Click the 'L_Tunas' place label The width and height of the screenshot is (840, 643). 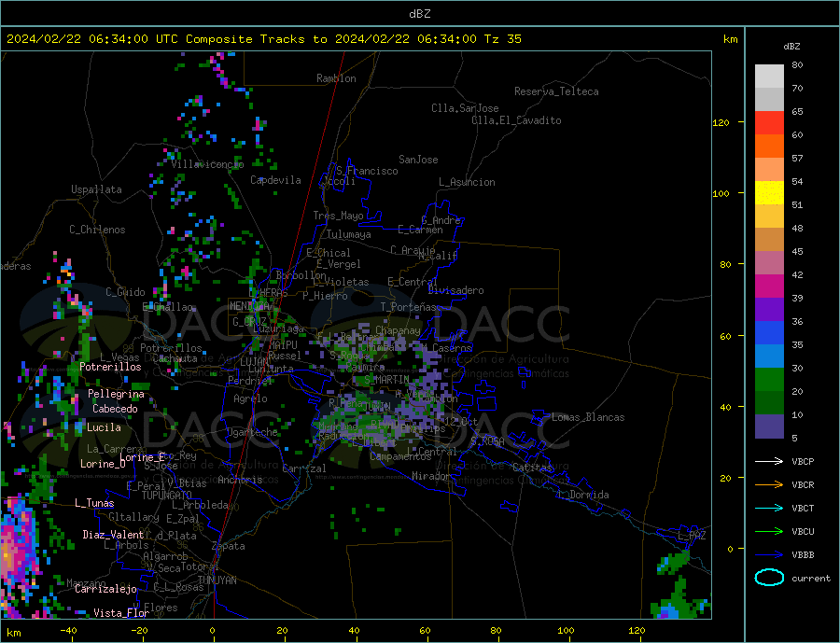[94, 503]
